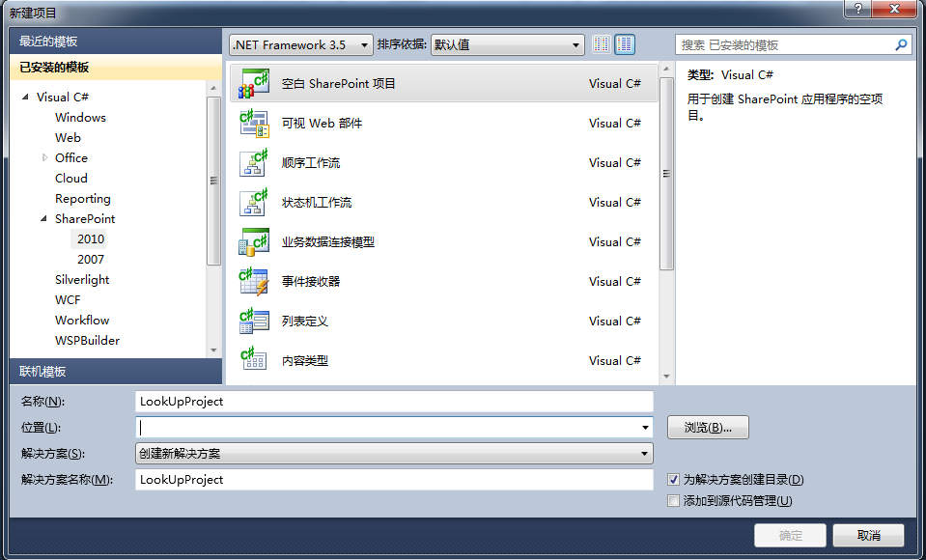Collapse the SharePoint tree node
This screenshot has height=560, width=926.
coord(43,219)
